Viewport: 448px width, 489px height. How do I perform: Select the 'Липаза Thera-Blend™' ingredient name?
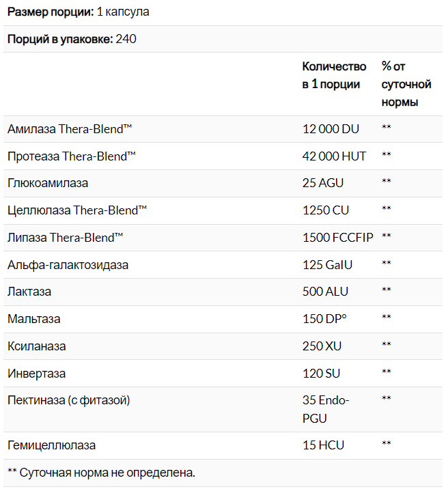tap(65, 237)
